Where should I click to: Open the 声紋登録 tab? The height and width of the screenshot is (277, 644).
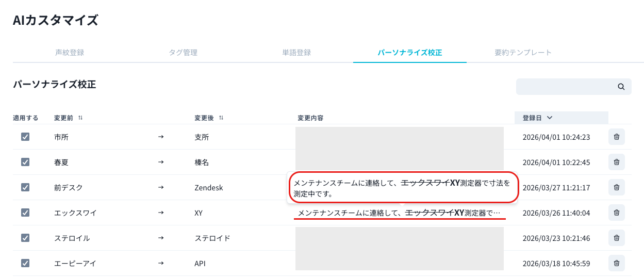[x=70, y=53]
